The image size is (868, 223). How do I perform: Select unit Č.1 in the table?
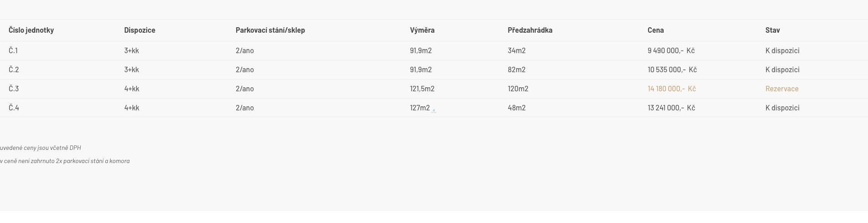13,50
